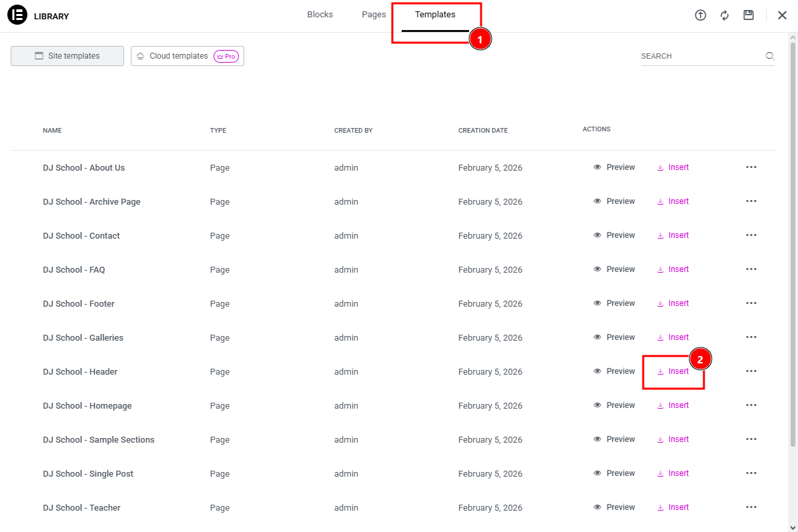Open more options for DJ School - Single Post
Viewport: 798px width, 532px height.
pos(751,473)
